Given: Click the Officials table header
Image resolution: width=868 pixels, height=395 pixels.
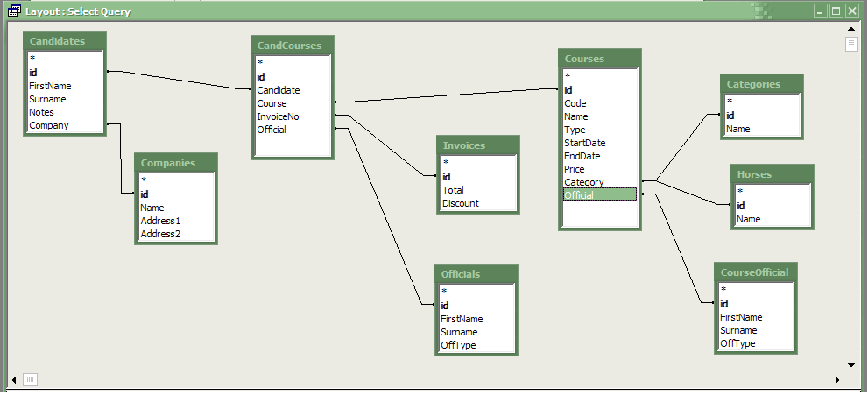Looking at the screenshot, I should 476,274.
